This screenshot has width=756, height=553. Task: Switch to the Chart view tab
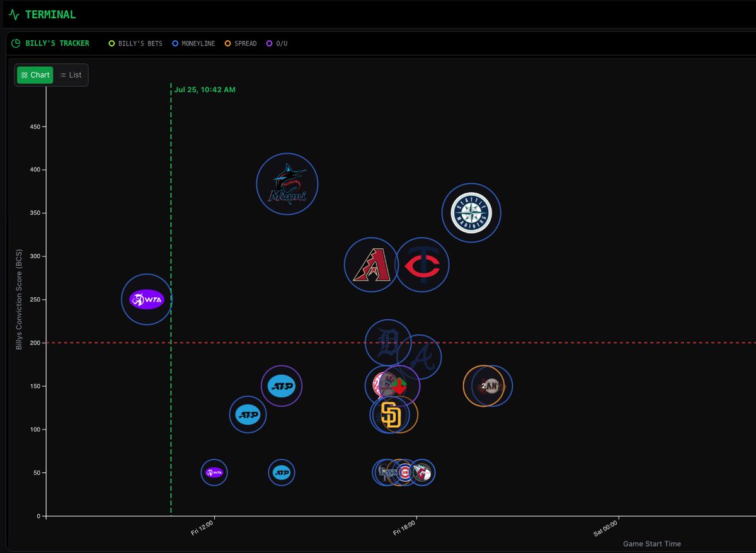(x=35, y=74)
